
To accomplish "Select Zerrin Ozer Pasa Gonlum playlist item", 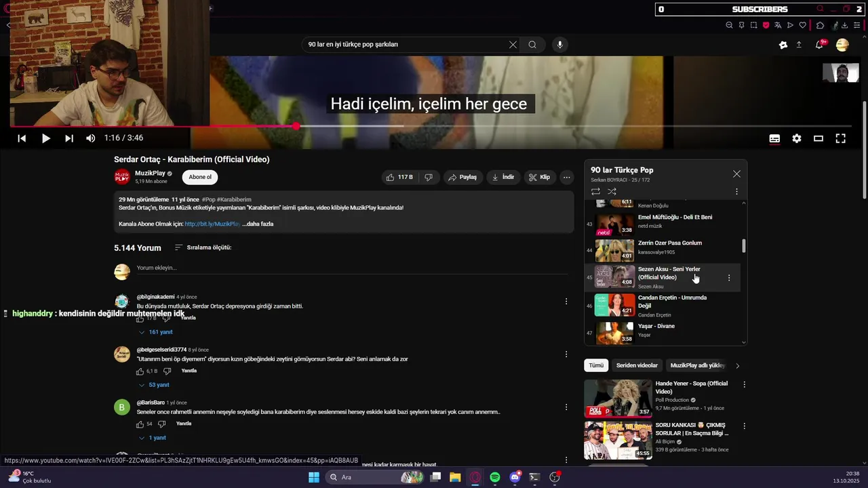I will point(662,250).
